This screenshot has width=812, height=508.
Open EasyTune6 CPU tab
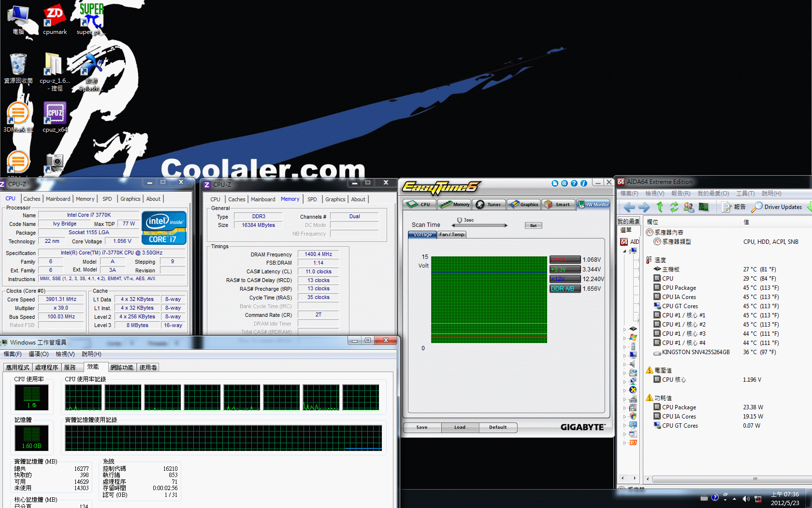pyautogui.click(x=420, y=204)
